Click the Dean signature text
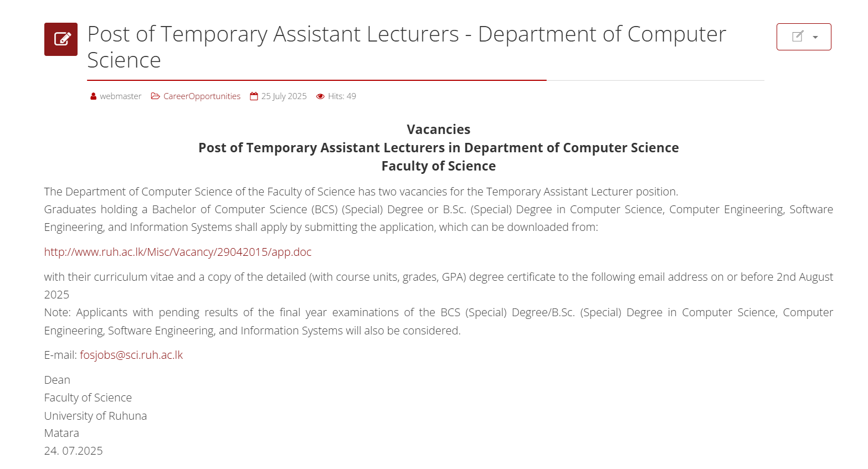 click(x=57, y=380)
